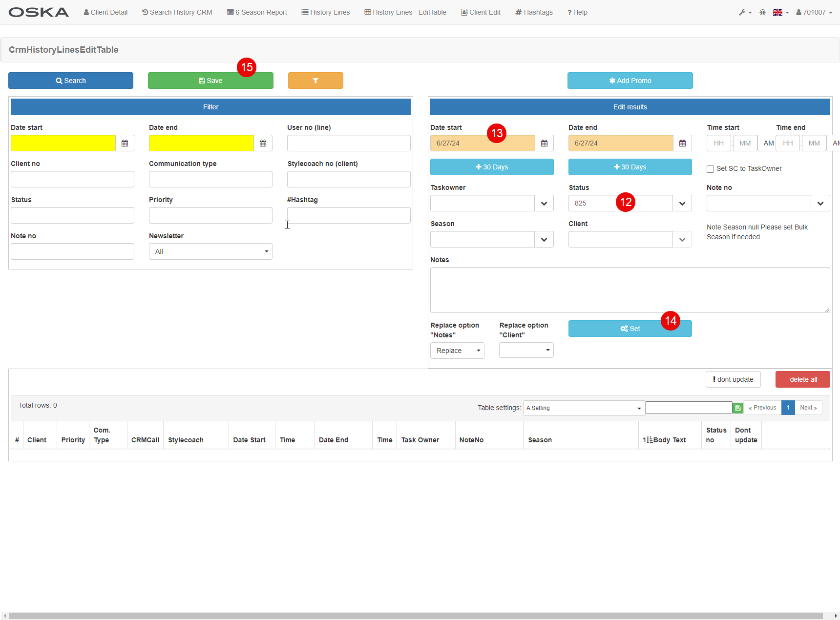The width and height of the screenshot is (840, 620).
Task: Open the UK flag language menu
Action: pyautogui.click(x=781, y=12)
